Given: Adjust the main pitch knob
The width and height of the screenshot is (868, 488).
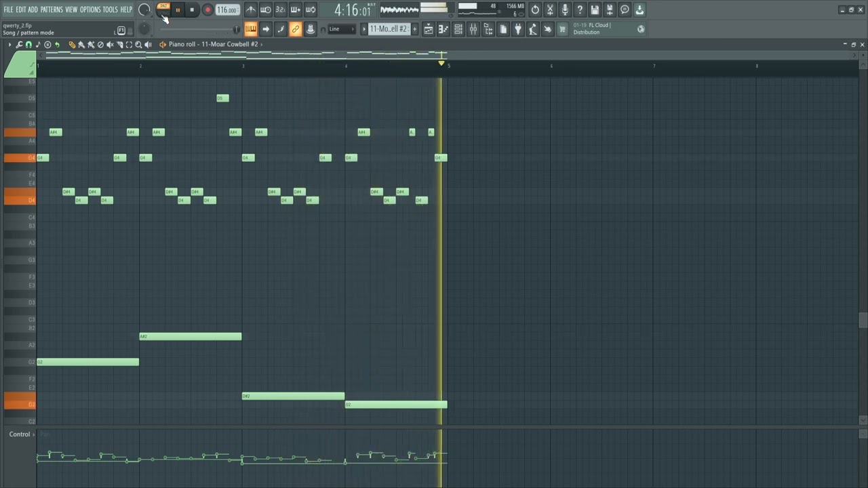Looking at the screenshot, I should point(144,29).
